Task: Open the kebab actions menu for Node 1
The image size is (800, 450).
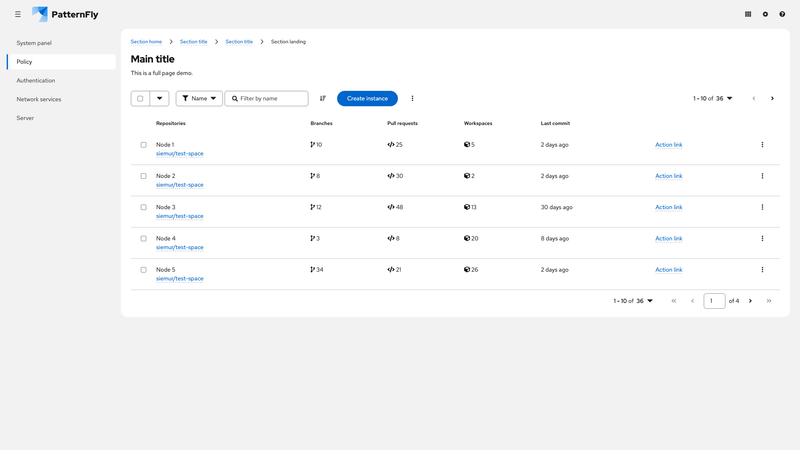Action: tap(762, 145)
